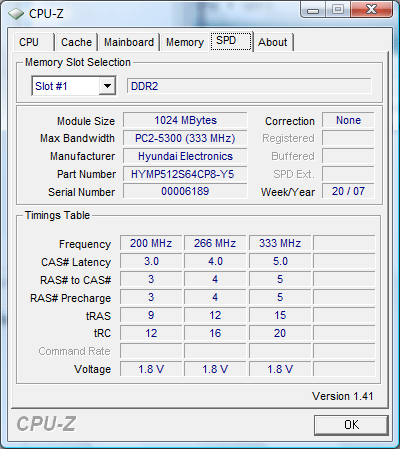Click the PC2-5300 (333 MHz) bandwidth value
Screen dimensions: 400x449
tap(185, 138)
